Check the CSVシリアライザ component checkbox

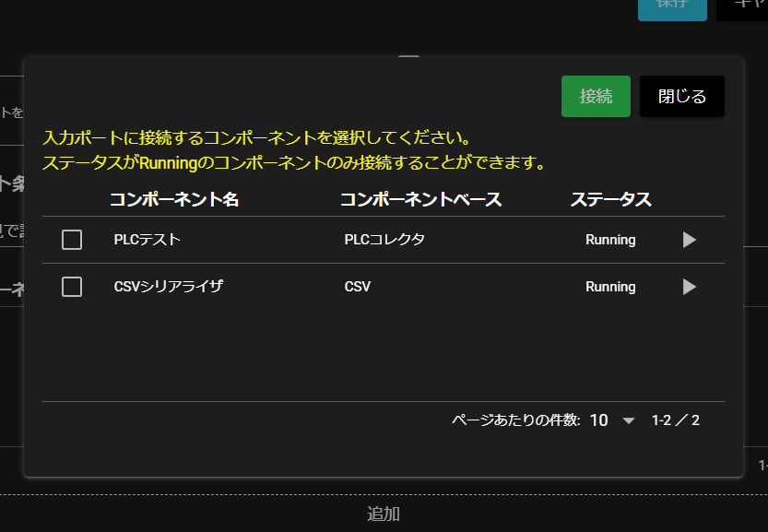point(72,287)
